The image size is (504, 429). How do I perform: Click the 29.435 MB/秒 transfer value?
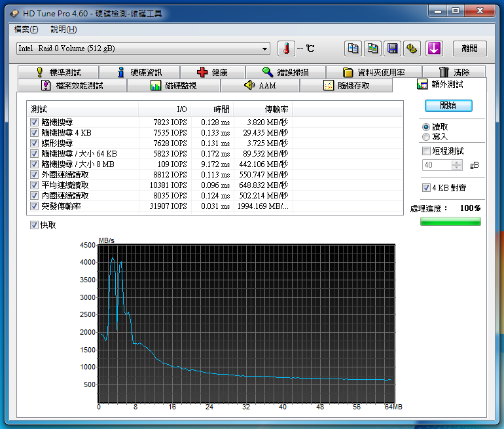tap(266, 133)
